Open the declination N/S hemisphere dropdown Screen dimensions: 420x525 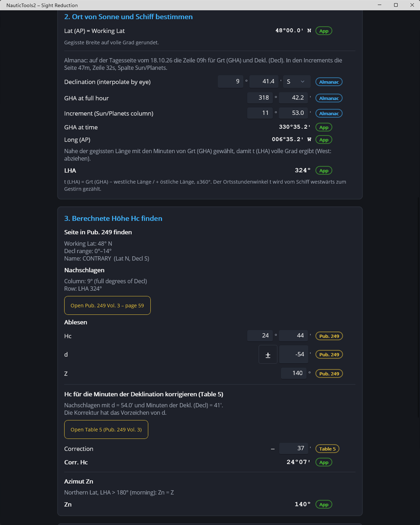(296, 82)
